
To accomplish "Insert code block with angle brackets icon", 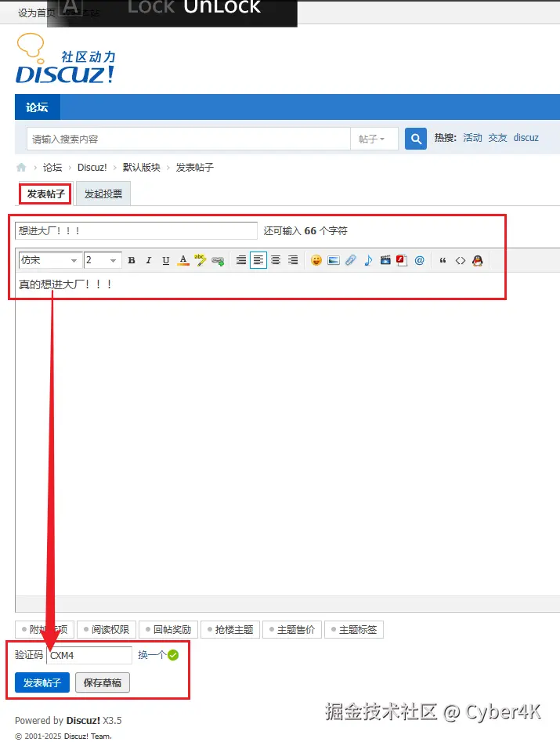I will coord(461,260).
